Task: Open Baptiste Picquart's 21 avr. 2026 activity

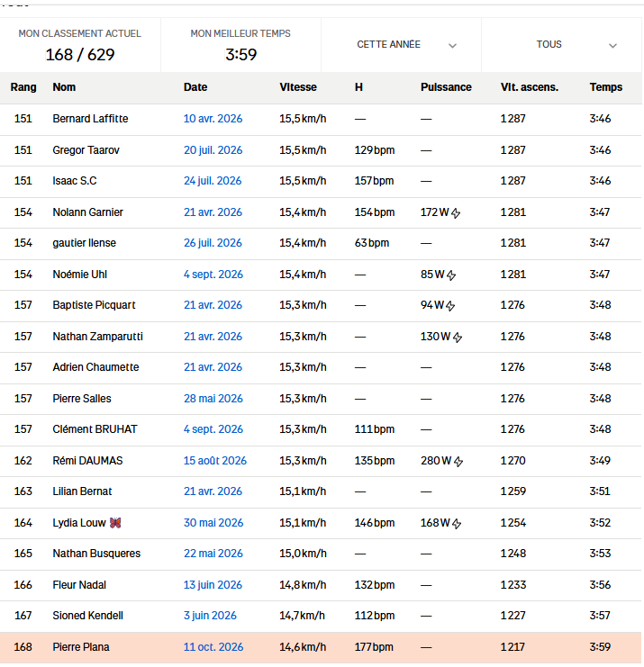Action: 213,305
